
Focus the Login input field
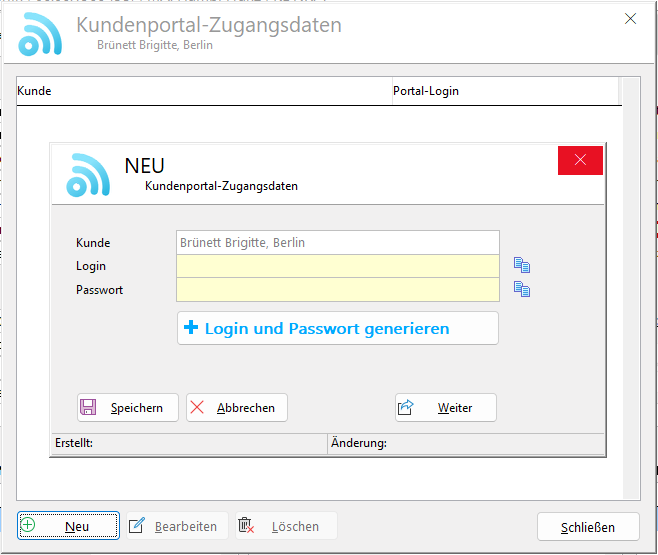337,266
